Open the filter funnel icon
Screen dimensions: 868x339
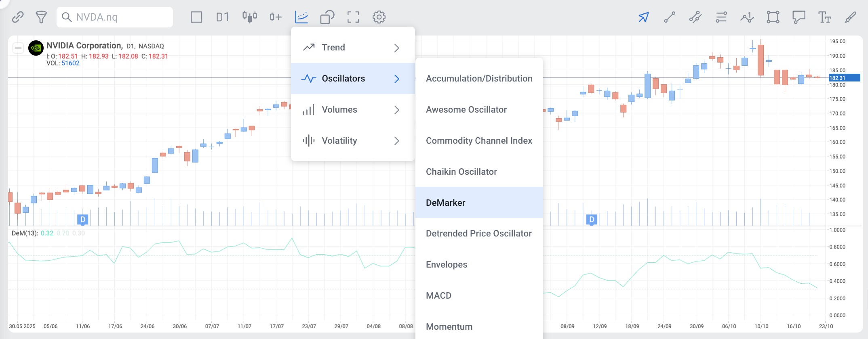point(41,17)
